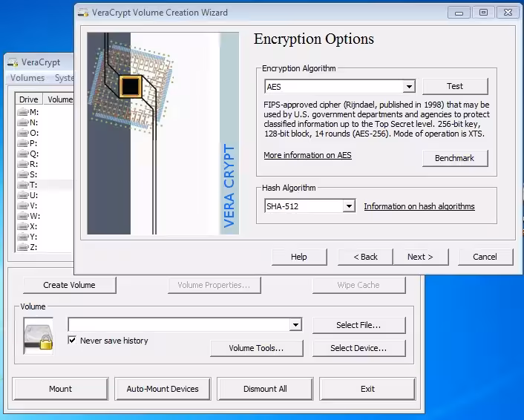This screenshot has width=524, height=420.
Task: Click the Test button for encryption algorithm
Action: (x=455, y=86)
